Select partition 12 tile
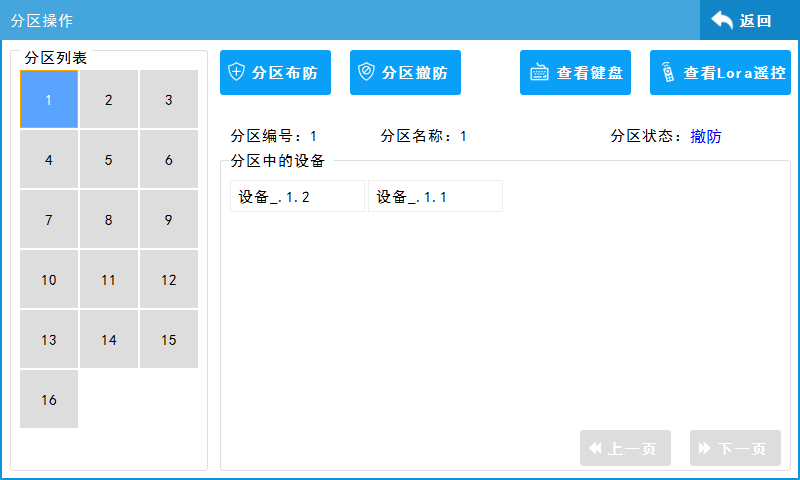This screenshot has width=800, height=480. click(169, 280)
